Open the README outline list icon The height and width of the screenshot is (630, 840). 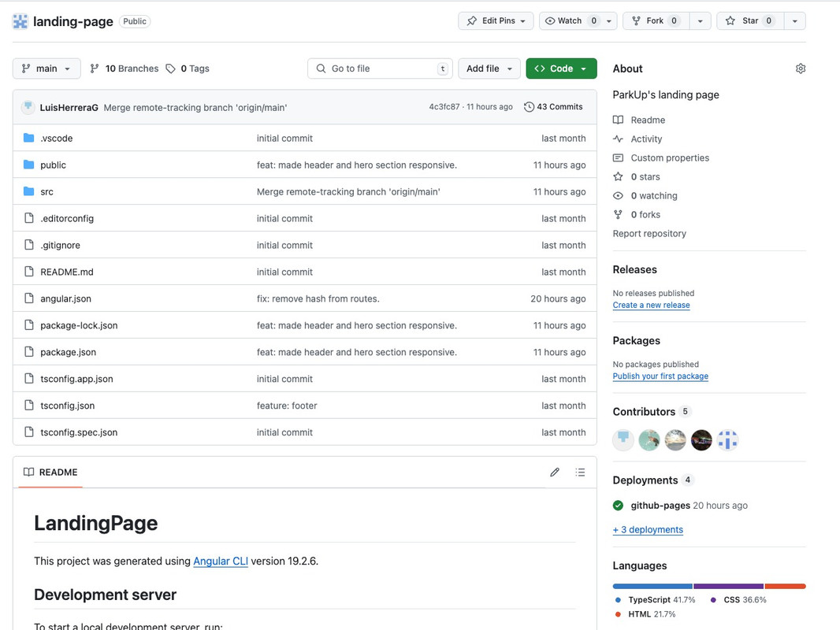580,472
